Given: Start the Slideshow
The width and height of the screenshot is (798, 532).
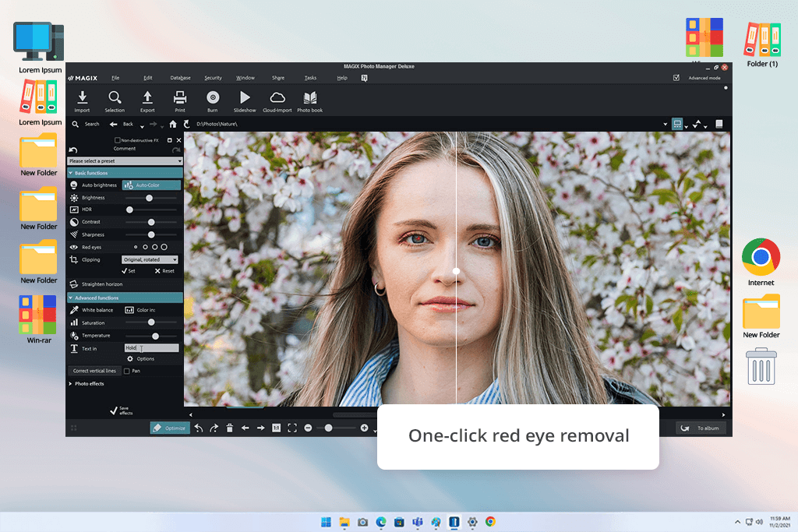Looking at the screenshot, I should 245,101.
